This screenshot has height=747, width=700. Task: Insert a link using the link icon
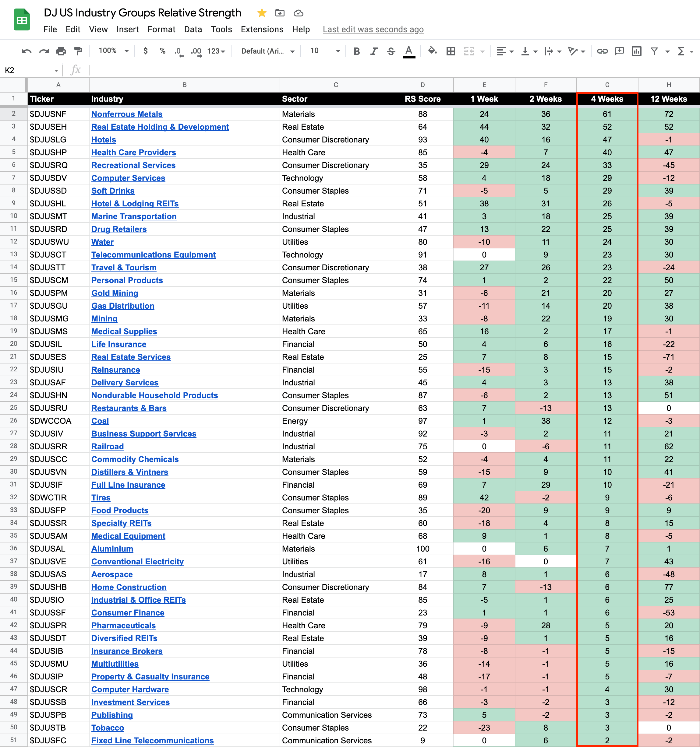coord(602,51)
